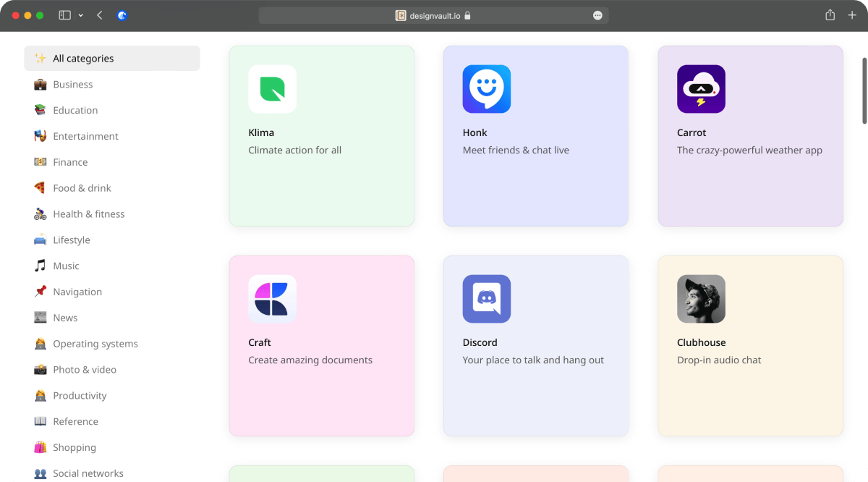The width and height of the screenshot is (868, 482).
Task: Click the open book icon next to Reference
Action: click(x=41, y=421)
